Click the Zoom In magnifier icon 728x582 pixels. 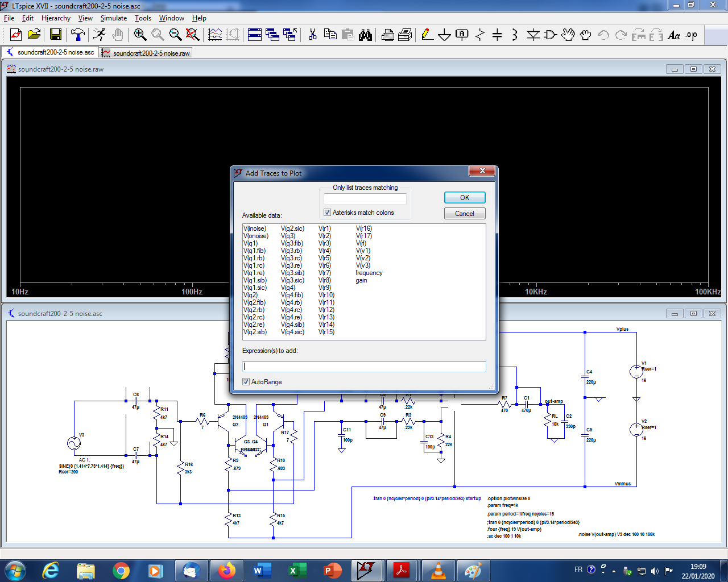[140, 35]
